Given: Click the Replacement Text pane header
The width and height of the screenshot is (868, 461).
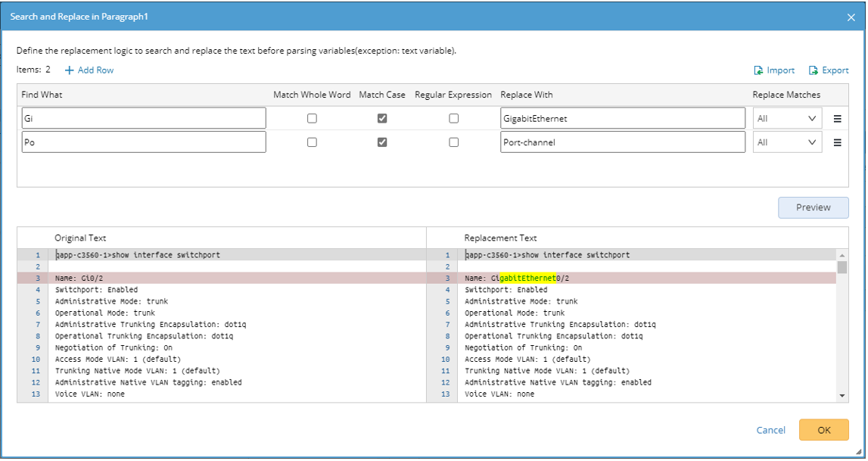Looking at the screenshot, I should tap(500, 238).
